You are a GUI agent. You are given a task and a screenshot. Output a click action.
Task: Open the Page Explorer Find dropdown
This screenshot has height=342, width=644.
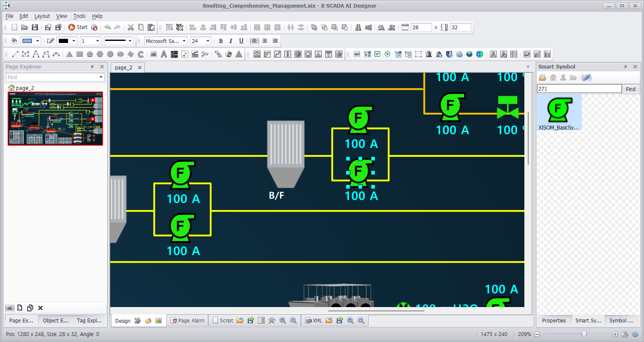pos(101,77)
